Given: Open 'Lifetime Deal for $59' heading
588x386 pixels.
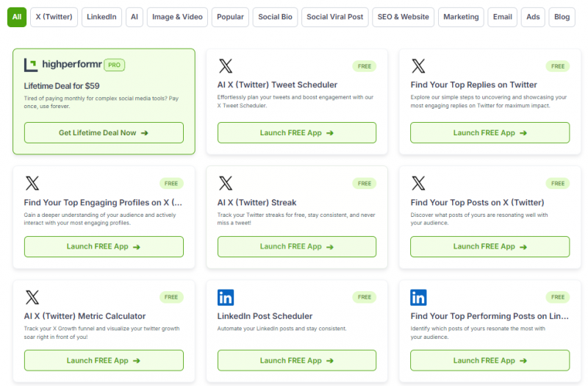Looking at the screenshot, I should click(x=62, y=86).
